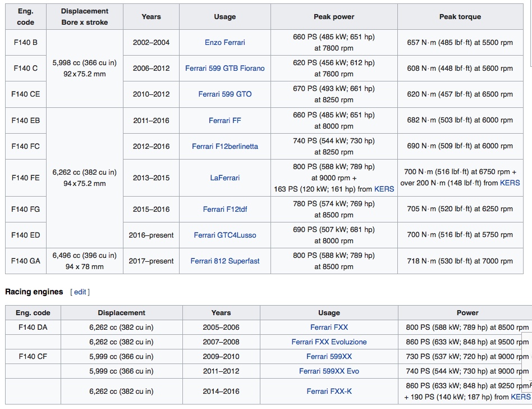This screenshot has width=532, height=409.
Task: Open the Ferrari 599 GTB Fiorano link
Action: [224, 69]
